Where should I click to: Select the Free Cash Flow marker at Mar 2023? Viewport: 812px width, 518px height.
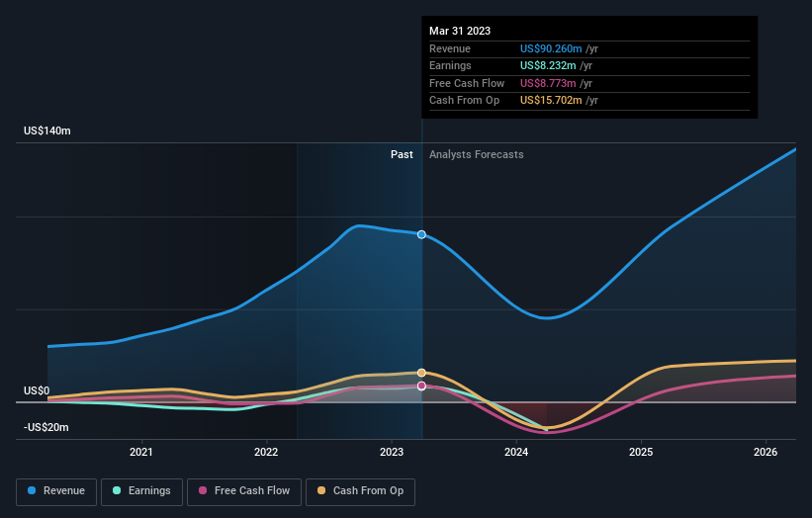(421, 386)
